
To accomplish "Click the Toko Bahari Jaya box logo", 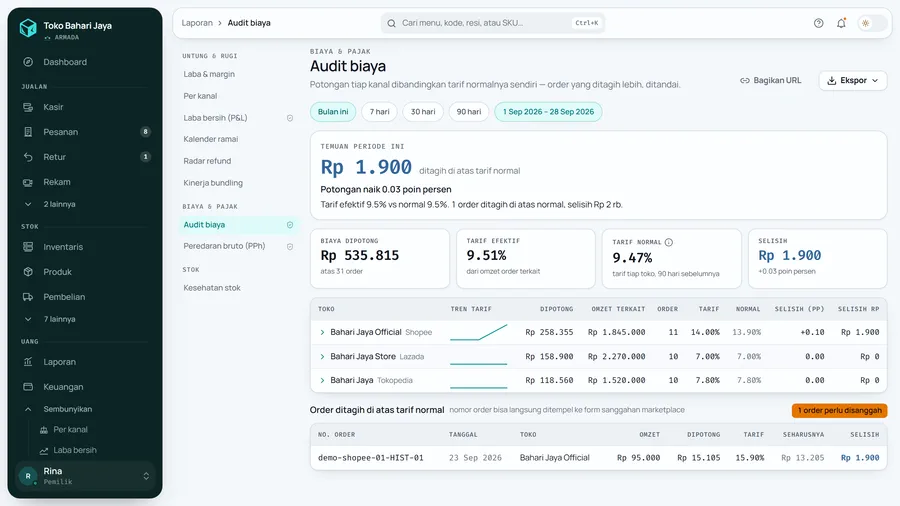I will pos(28,28).
